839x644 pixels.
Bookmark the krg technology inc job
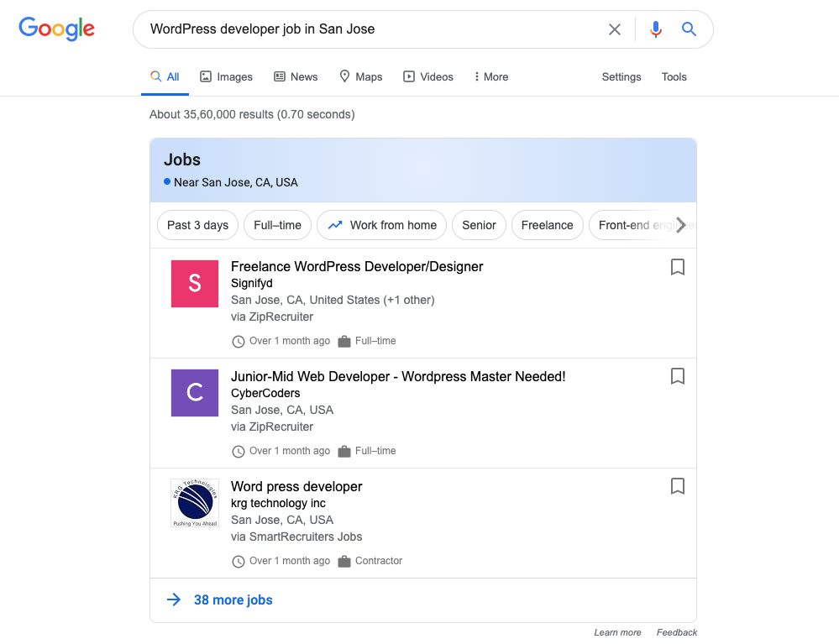pos(678,486)
